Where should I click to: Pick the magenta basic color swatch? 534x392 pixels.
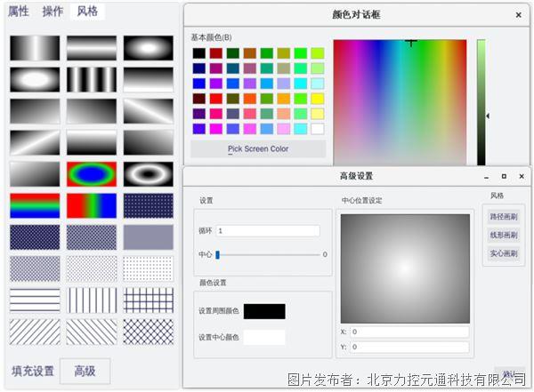point(216,129)
